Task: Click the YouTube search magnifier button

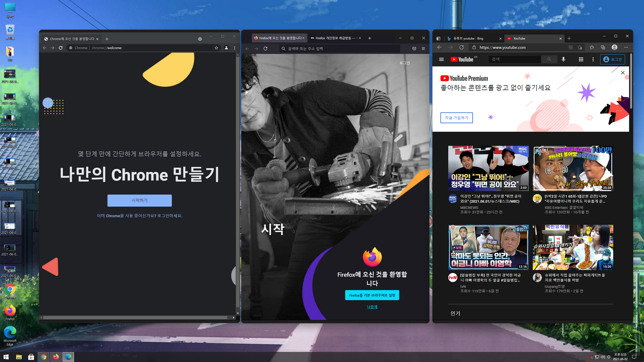Action: [x=549, y=59]
